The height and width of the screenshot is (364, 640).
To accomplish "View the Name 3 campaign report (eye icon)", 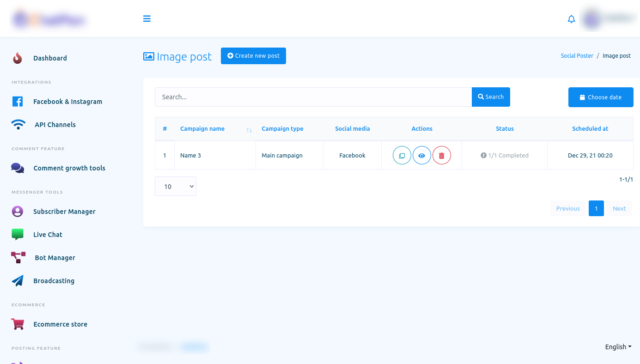I will click(421, 156).
